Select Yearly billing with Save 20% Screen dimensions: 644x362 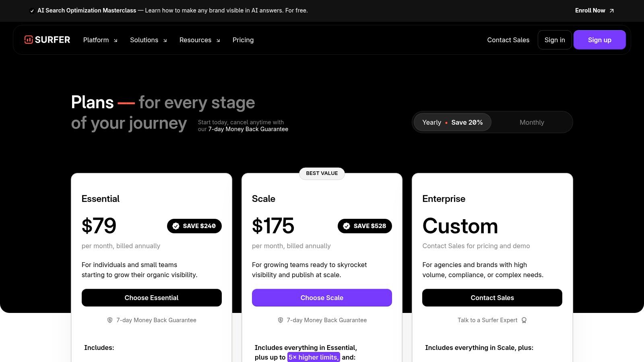click(x=452, y=122)
